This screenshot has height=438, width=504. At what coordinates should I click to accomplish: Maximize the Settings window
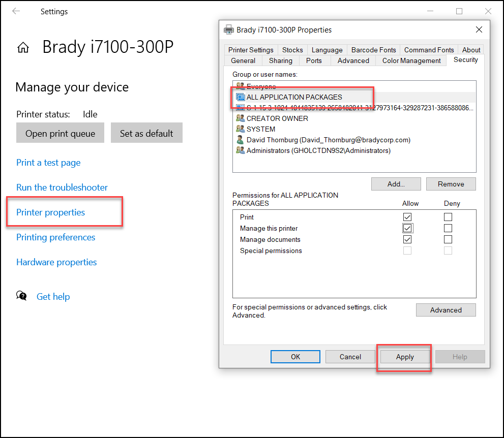459,11
